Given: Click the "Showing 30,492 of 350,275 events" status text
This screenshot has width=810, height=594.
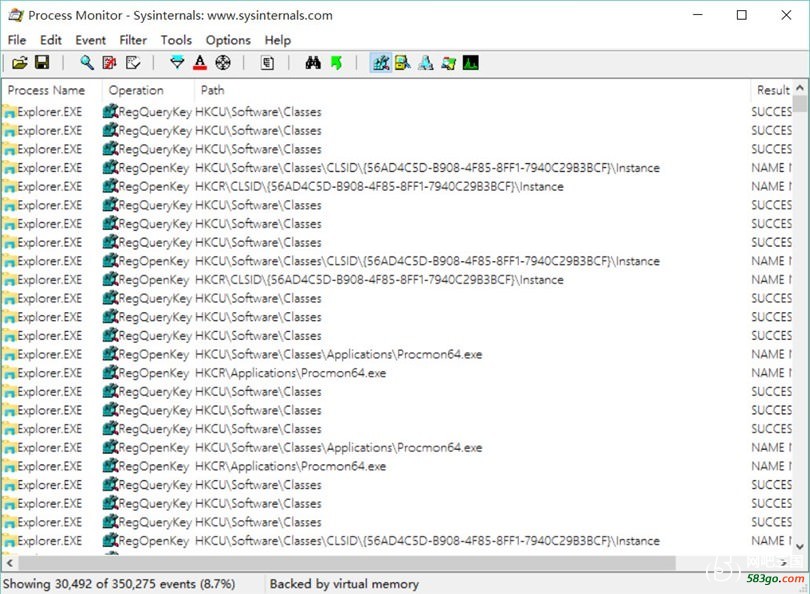Looking at the screenshot, I should [119, 584].
